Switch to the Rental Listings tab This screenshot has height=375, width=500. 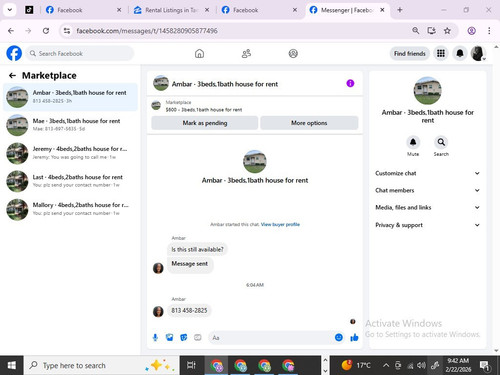pyautogui.click(x=172, y=10)
